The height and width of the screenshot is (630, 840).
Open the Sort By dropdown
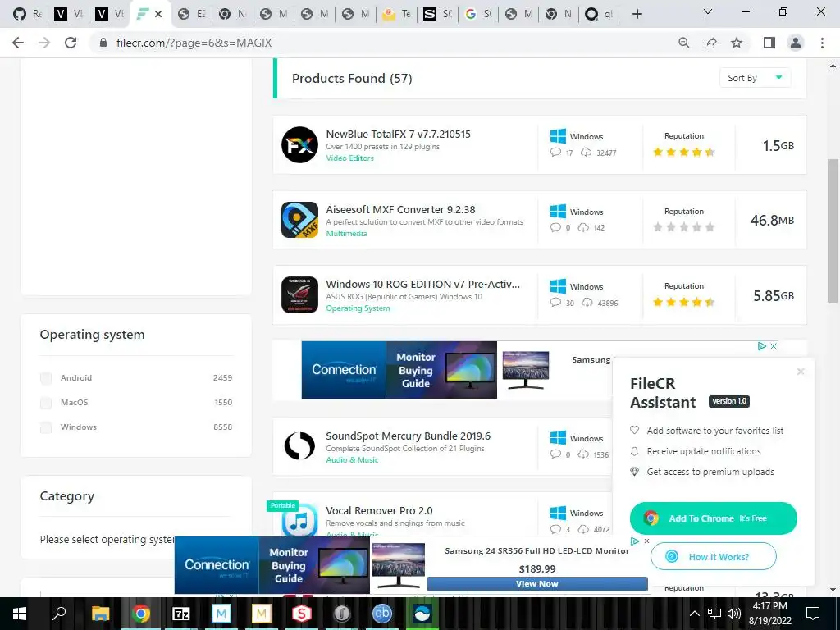pyautogui.click(x=755, y=78)
